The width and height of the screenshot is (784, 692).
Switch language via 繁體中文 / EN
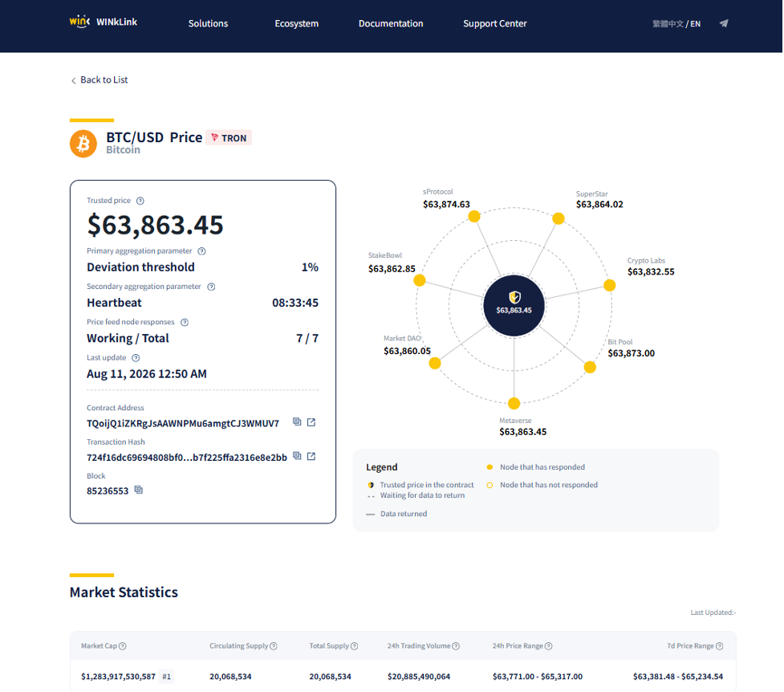[x=676, y=23]
